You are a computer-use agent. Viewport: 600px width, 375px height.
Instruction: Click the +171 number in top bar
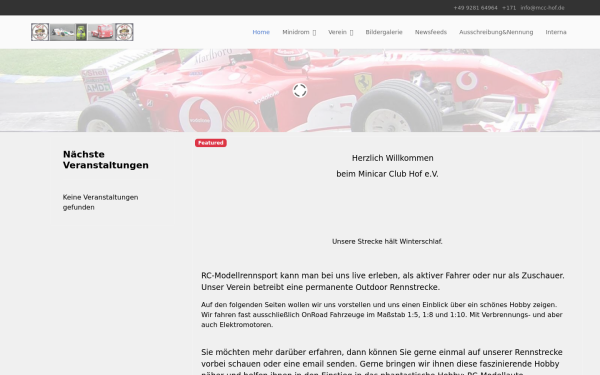[509, 8]
